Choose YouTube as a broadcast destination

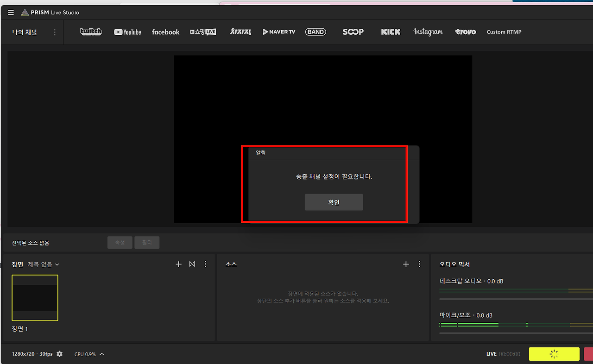(127, 31)
